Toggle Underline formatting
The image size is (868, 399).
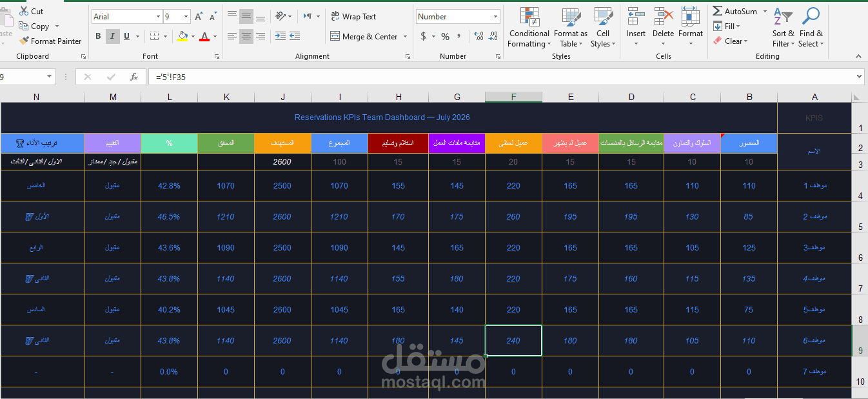pyautogui.click(x=126, y=36)
